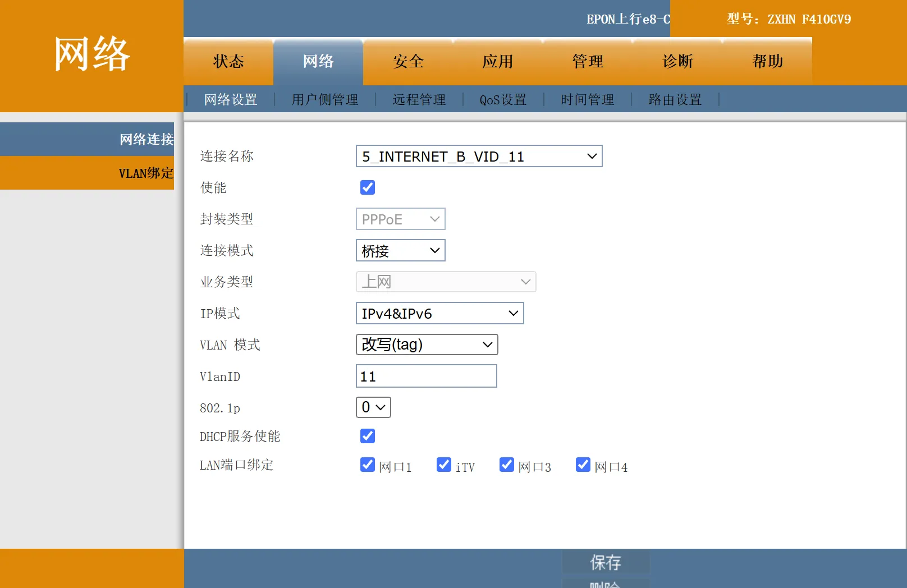Open the QoS设置 submenu
907x588 pixels.
[x=502, y=99]
